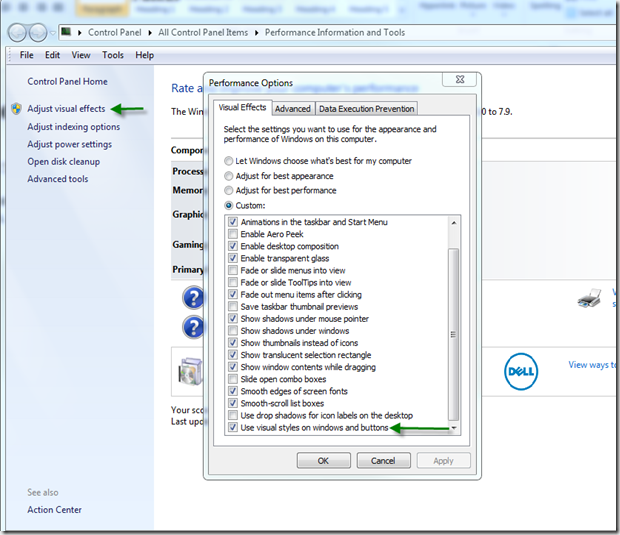Click the effects list vertical scrollbar track
Image resolution: width=620 pixels, height=535 pixels.
(455, 330)
